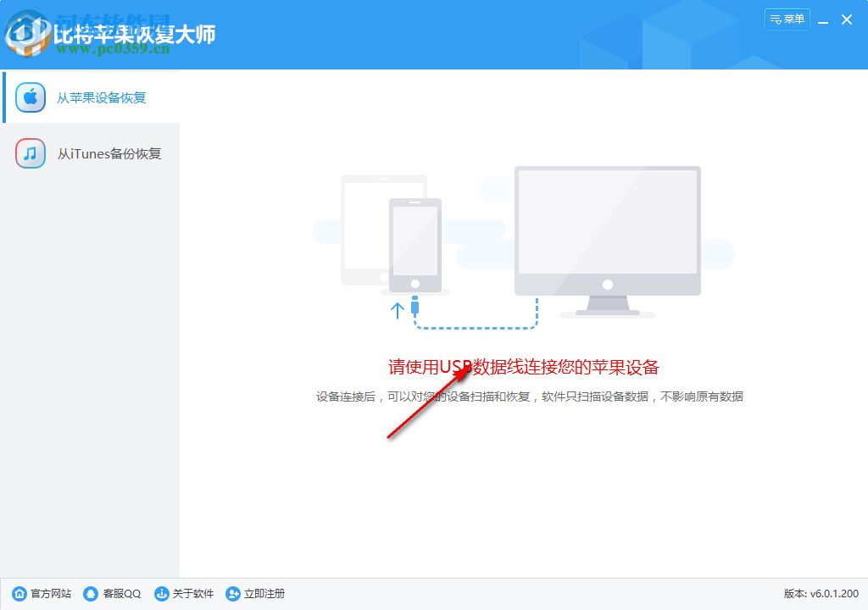
Task: Select the 从苹果设备恢复 tab
Action: click(x=100, y=97)
